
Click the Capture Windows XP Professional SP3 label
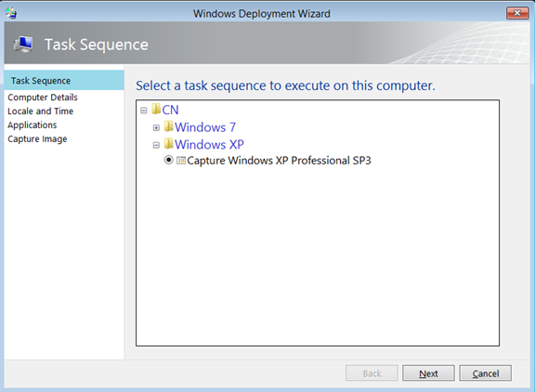pos(279,161)
